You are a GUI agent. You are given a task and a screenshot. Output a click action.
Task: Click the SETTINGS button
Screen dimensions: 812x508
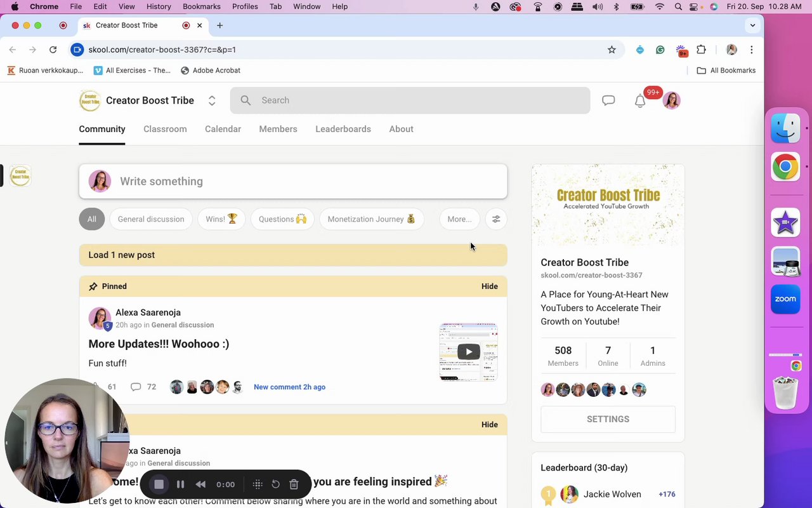[x=608, y=419]
